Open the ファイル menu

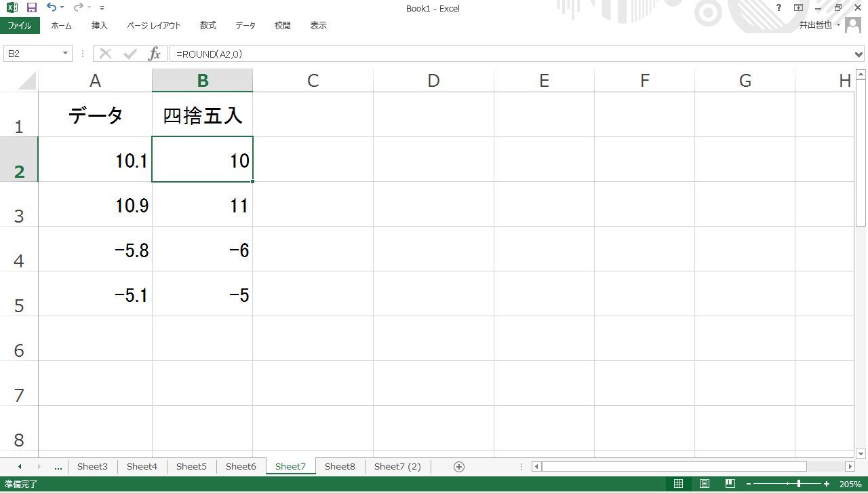pos(20,25)
